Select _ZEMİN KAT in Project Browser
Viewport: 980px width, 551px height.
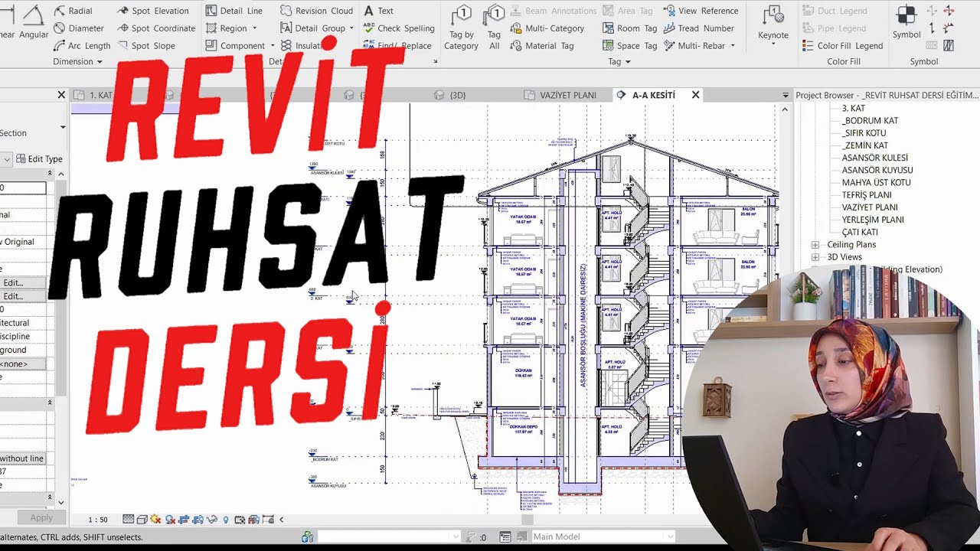[x=864, y=145]
